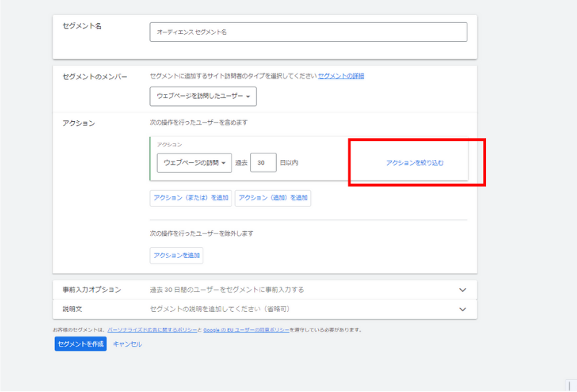Viewport: 577px width, 392px height.
Task: Click the 説明文 row label
Action: click(73, 309)
